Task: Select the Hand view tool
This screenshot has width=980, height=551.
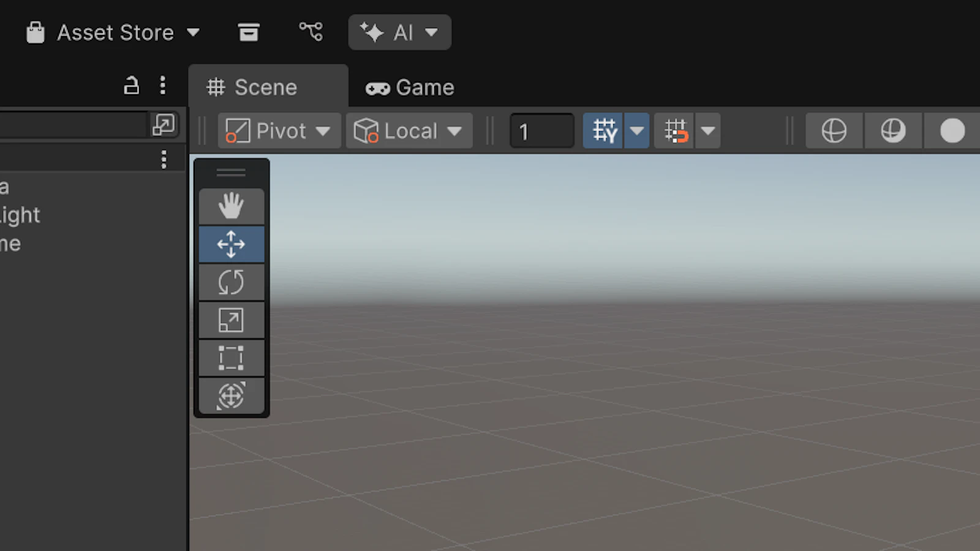Action: click(x=232, y=206)
